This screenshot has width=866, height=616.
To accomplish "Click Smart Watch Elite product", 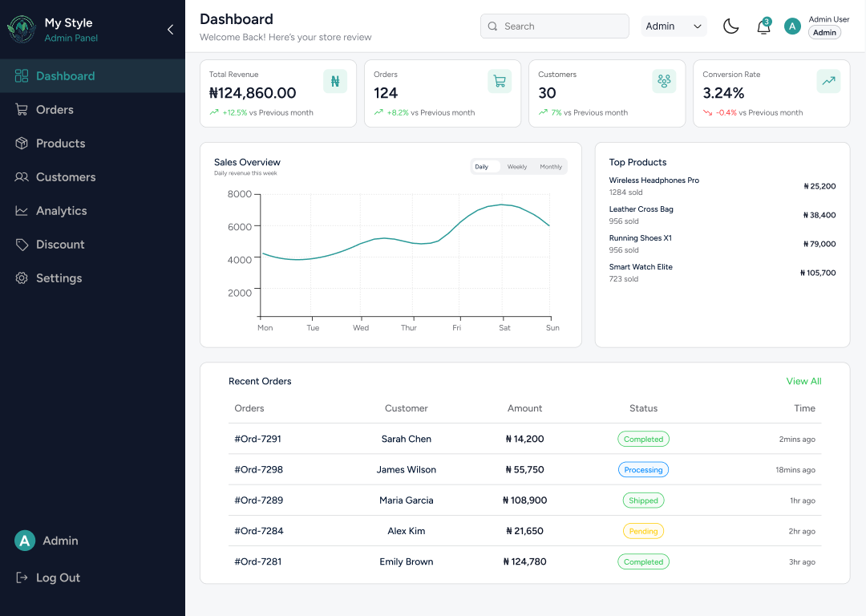I will 641,266.
